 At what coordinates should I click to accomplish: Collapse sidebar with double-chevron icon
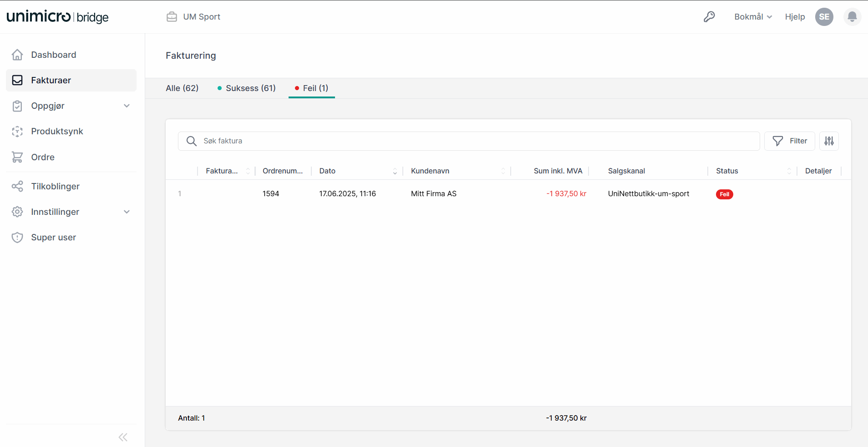coord(123,437)
